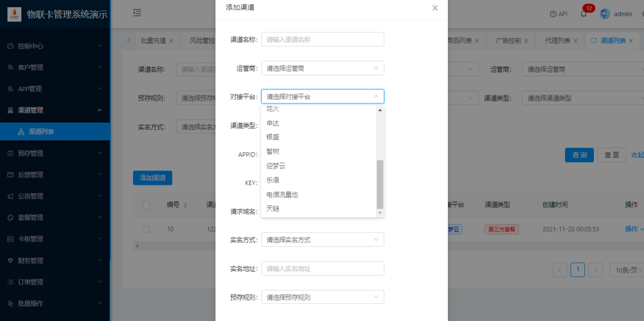Open the 实名方式 dropdown in dialog
644x321 pixels.
pyautogui.click(x=323, y=240)
